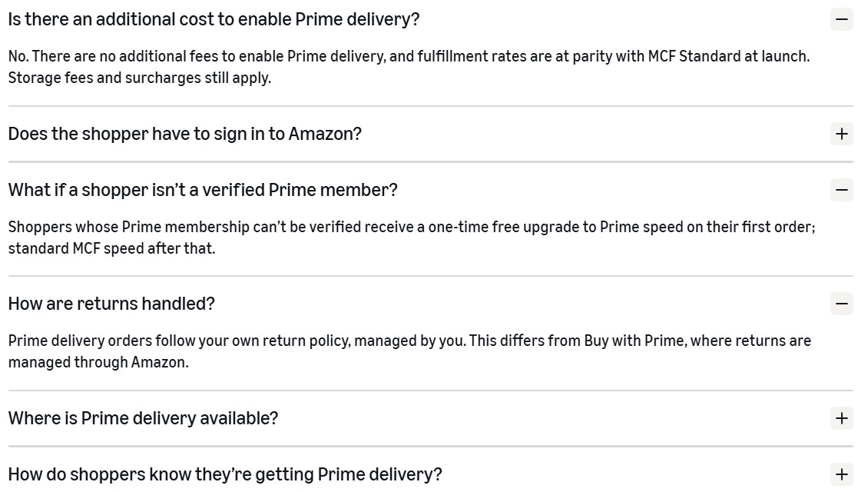Screen dimensions: 868x492
Task: Click 'Shoppers whose Prime membership' opening text
Action: coord(129,227)
